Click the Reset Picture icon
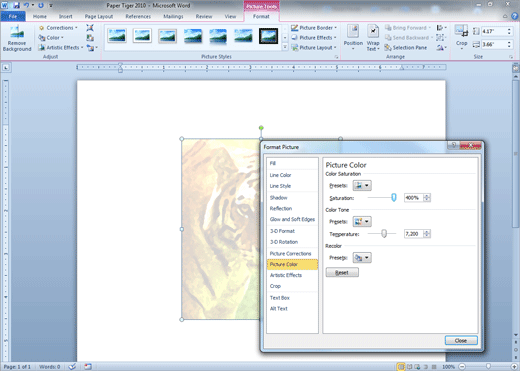Image resolution: width=520 pixels, height=371 pixels. (91, 48)
